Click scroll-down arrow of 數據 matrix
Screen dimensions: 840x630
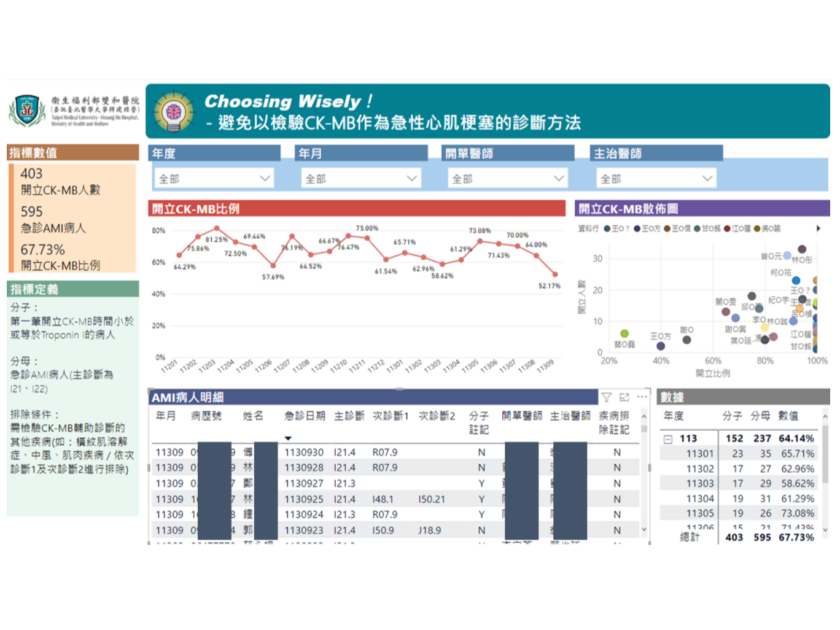click(825, 529)
